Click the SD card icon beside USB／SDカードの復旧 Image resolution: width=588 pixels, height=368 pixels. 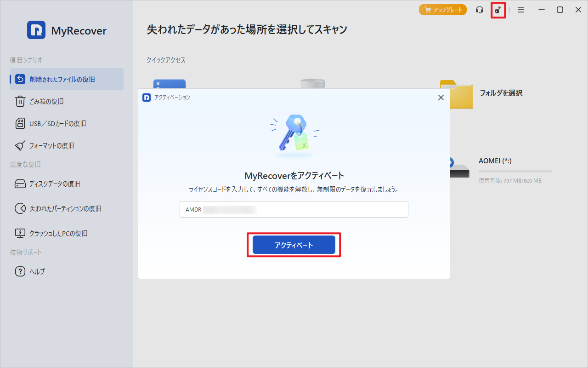(x=20, y=123)
